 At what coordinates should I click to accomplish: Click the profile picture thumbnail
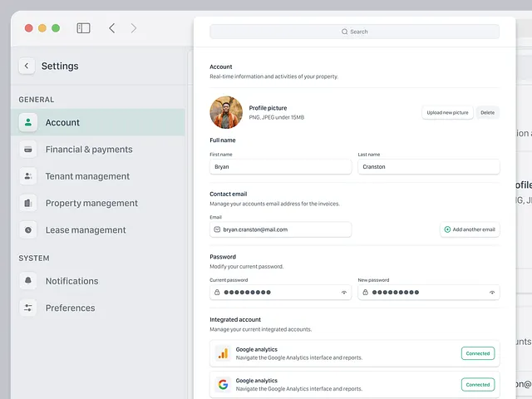pos(226,112)
